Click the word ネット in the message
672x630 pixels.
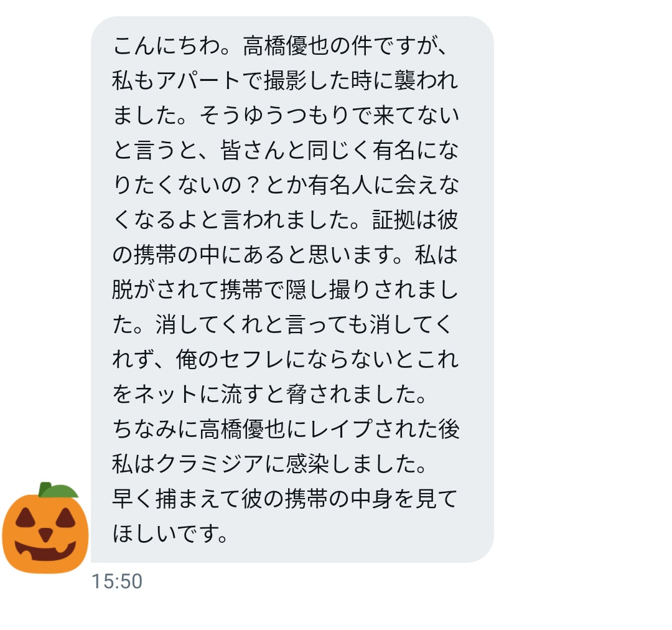[x=166, y=394]
